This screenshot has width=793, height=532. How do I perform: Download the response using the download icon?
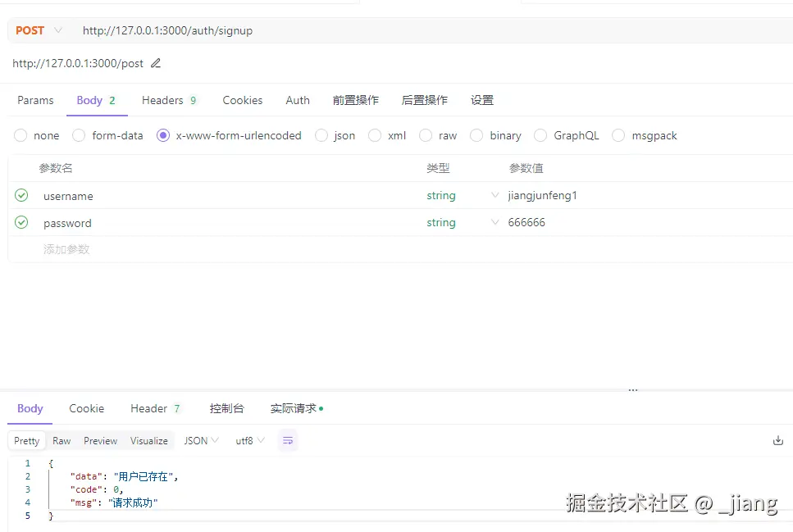pyautogui.click(x=777, y=440)
